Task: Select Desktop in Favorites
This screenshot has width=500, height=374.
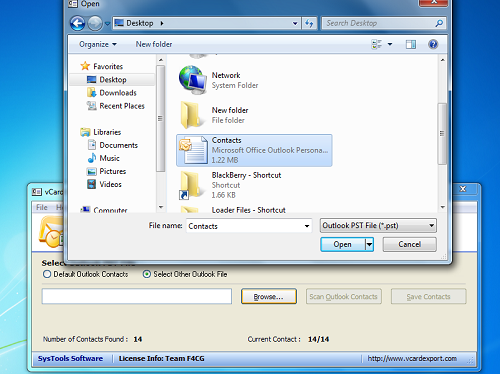Action: click(x=112, y=80)
